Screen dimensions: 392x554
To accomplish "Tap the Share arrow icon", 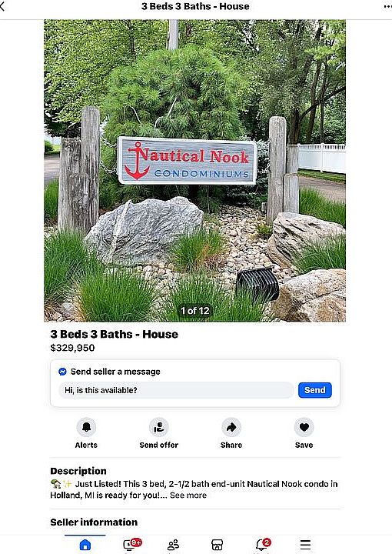I will coord(231,428).
